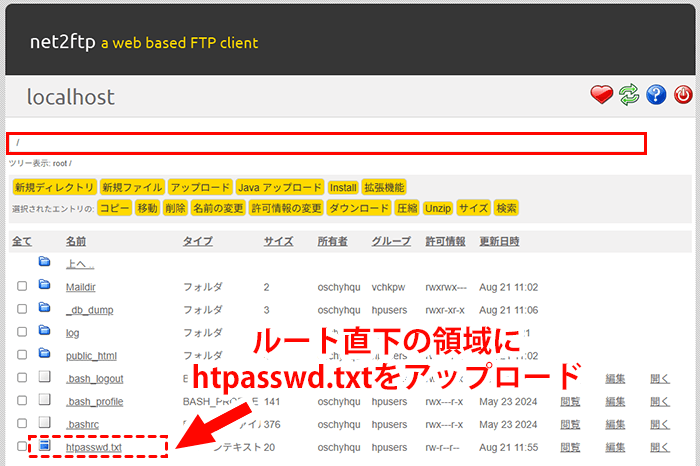Click the directory path input field
Screen dimensions: 700x466
pos(326,143)
